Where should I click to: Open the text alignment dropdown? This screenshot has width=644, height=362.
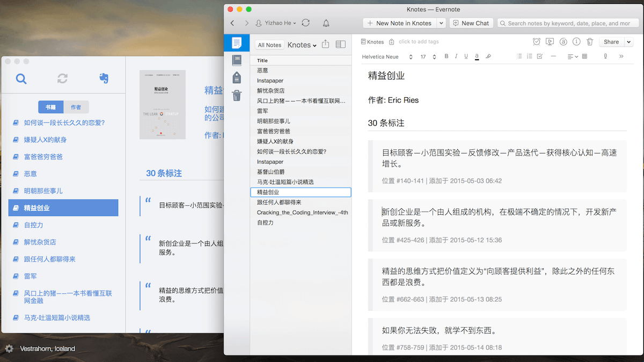coord(573,56)
